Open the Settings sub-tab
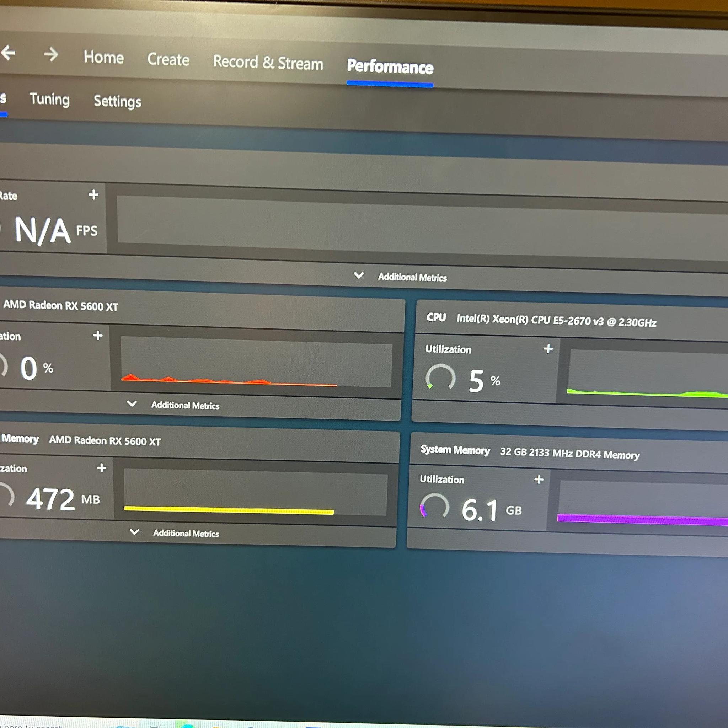Screen dimensions: 728x728 point(118,101)
